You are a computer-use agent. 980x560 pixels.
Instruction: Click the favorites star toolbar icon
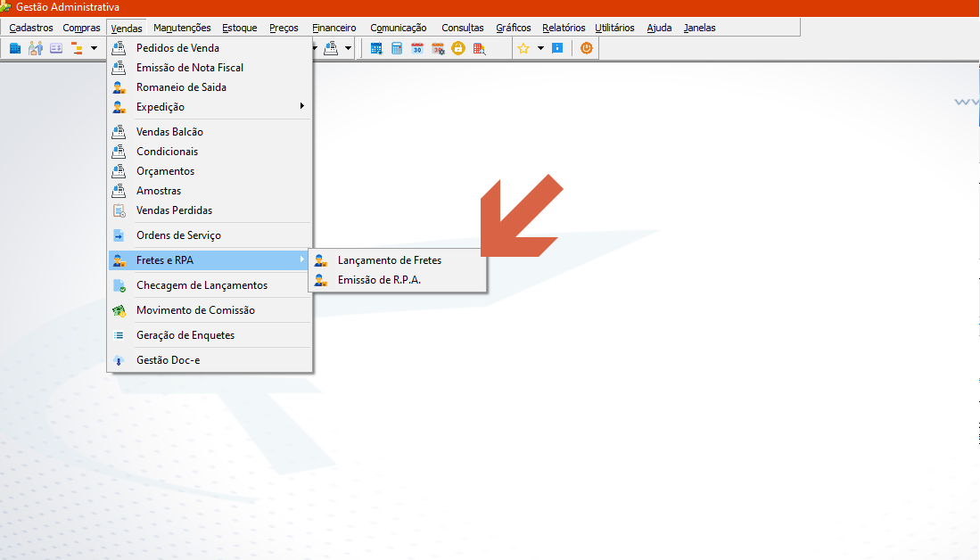coord(523,48)
